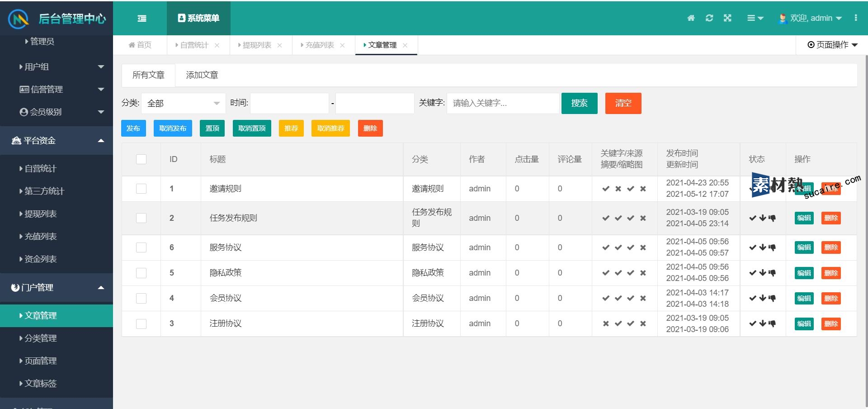Close the 自营统计 tab

coord(217,45)
